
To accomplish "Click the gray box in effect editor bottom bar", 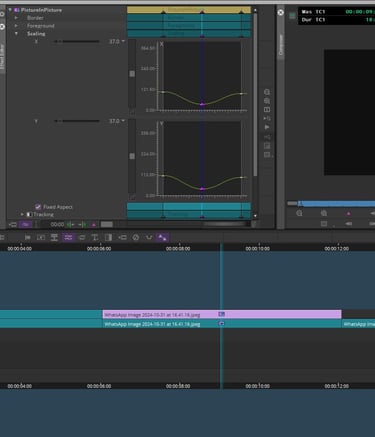I will coord(107,225).
